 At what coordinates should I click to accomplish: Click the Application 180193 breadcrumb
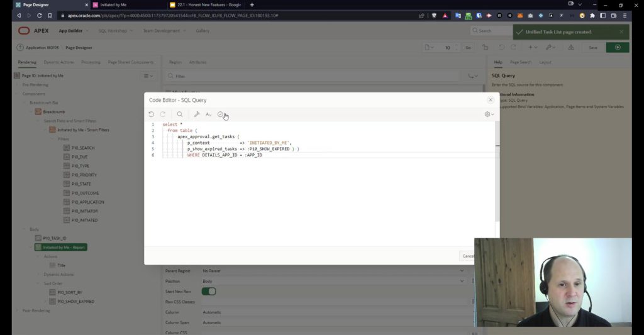pyautogui.click(x=42, y=48)
